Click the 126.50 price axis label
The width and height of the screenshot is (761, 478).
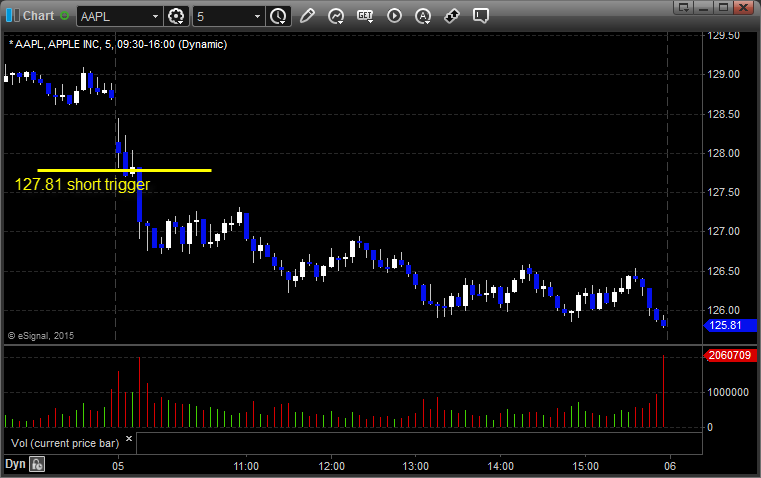(x=724, y=271)
